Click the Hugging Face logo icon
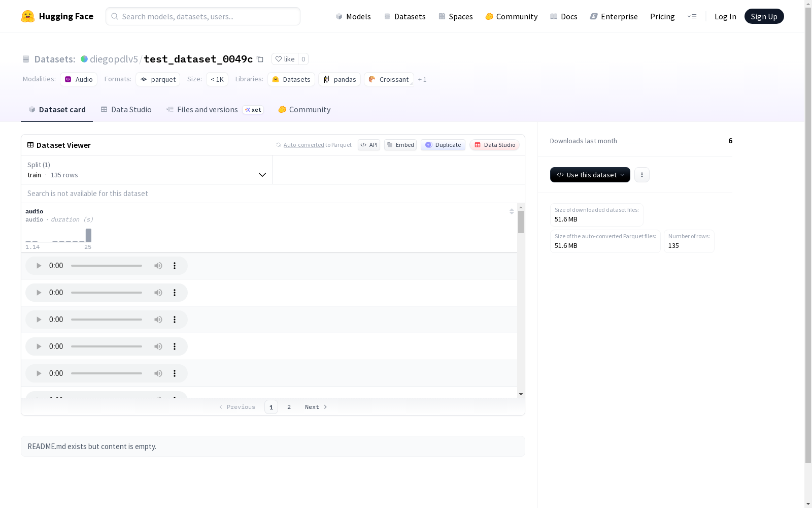Screen dimensions: 812x508 (28, 16)
